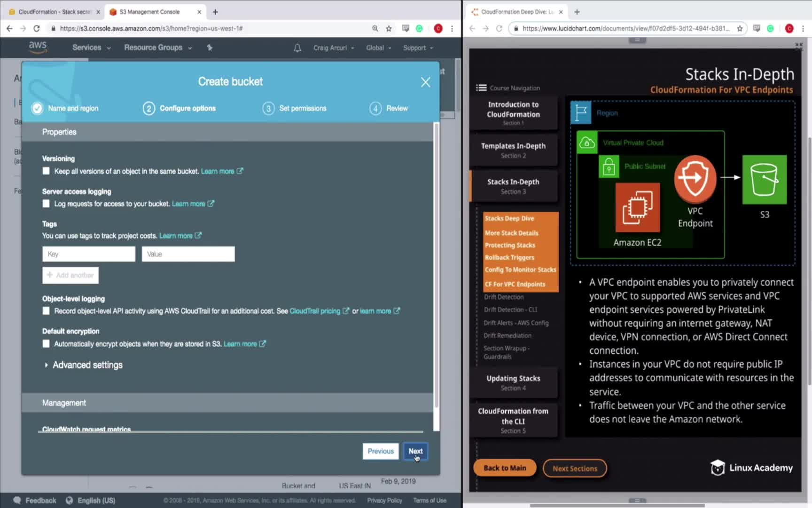Bookmark the Lucidchart page with star
Screen dimensions: 812x508
(x=740, y=29)
